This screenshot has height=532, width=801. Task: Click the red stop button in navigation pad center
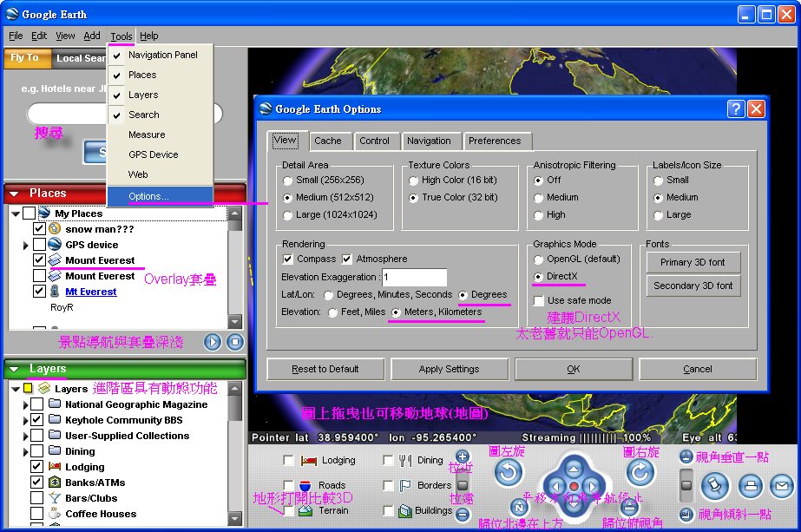574,487
